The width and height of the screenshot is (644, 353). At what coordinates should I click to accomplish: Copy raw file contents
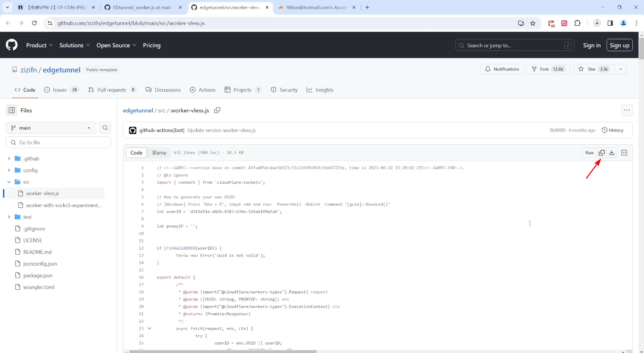point(602,153)
